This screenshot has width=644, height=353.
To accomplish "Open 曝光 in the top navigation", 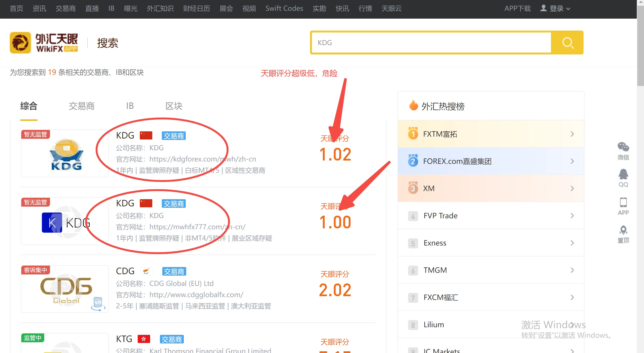I will click(131, 8).
